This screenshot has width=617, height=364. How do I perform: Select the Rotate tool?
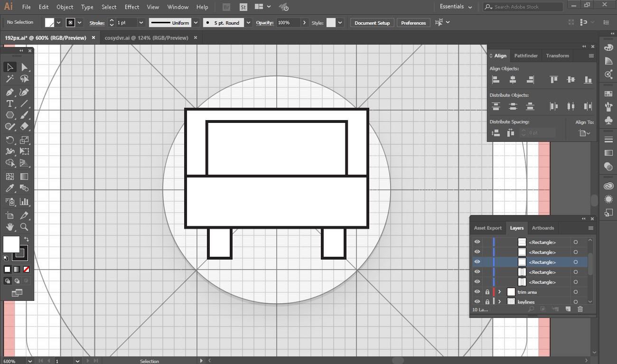coord(10,140)
